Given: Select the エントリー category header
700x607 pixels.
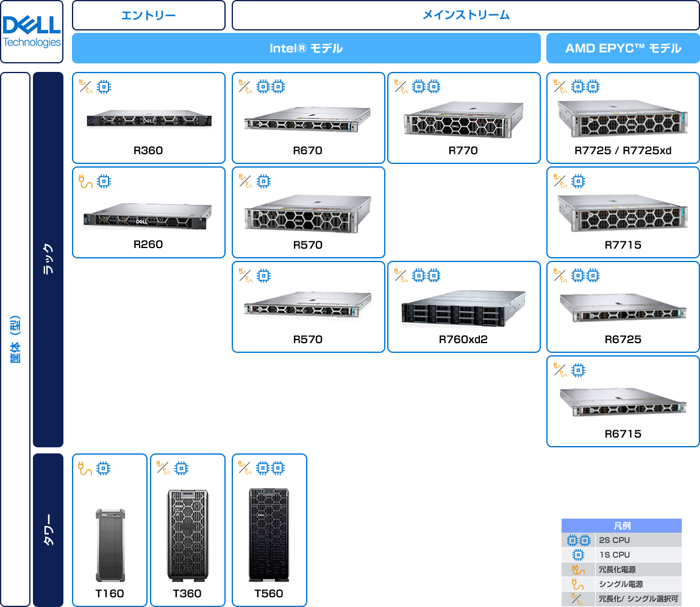Looking at the screenshot, I should (149, 15).
